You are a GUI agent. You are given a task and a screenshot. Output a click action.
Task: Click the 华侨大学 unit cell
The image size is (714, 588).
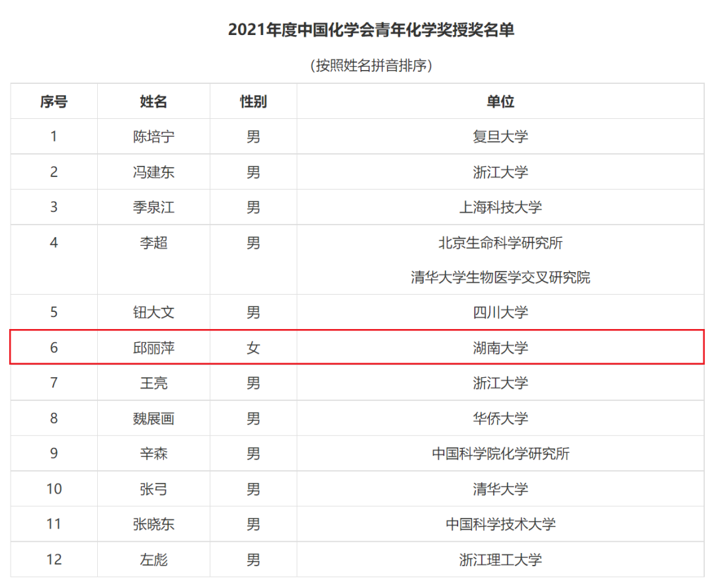pos(500,418)
